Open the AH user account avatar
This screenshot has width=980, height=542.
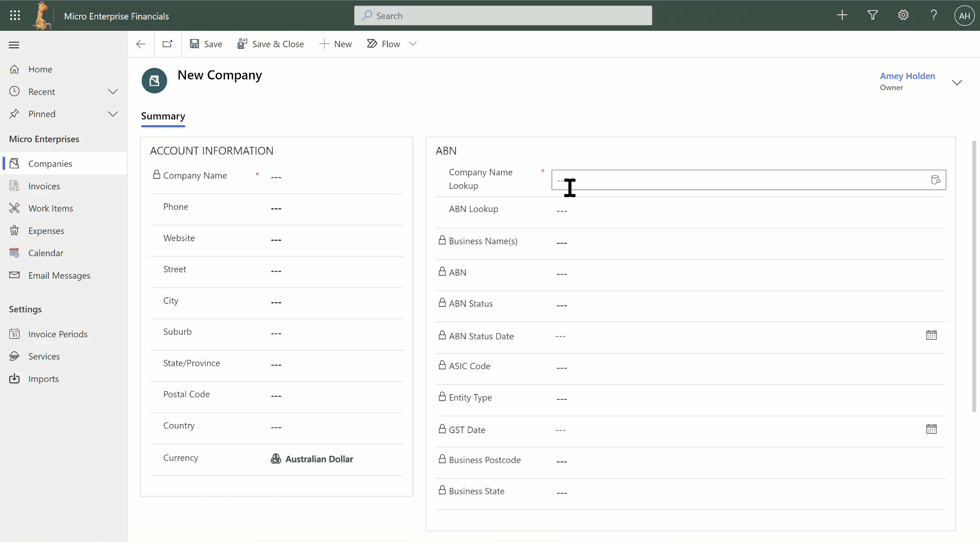[965, 15]
